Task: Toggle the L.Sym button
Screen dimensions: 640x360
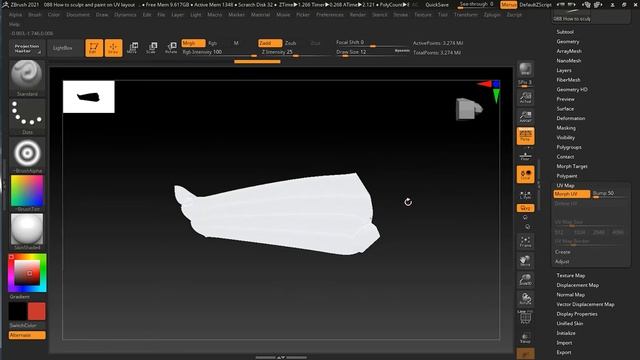Action: (525, 195)
